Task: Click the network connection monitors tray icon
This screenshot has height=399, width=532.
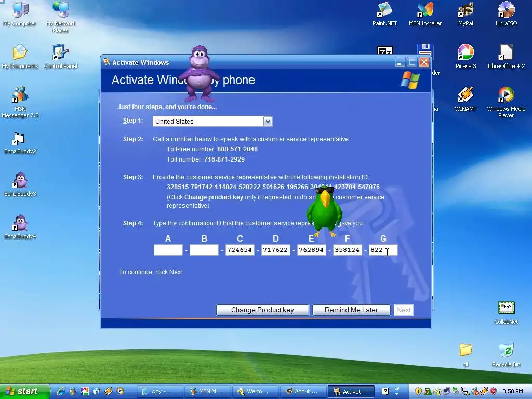Action: [447, 391]
